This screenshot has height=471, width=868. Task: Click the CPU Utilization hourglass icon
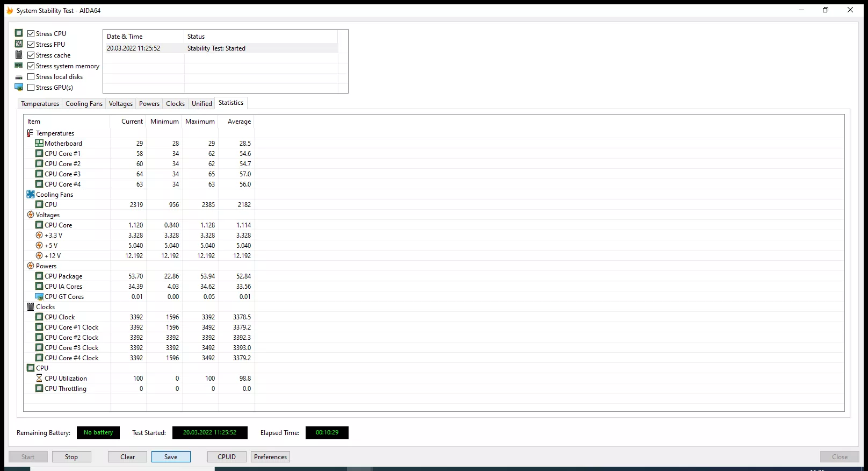[x=39, y=379]
